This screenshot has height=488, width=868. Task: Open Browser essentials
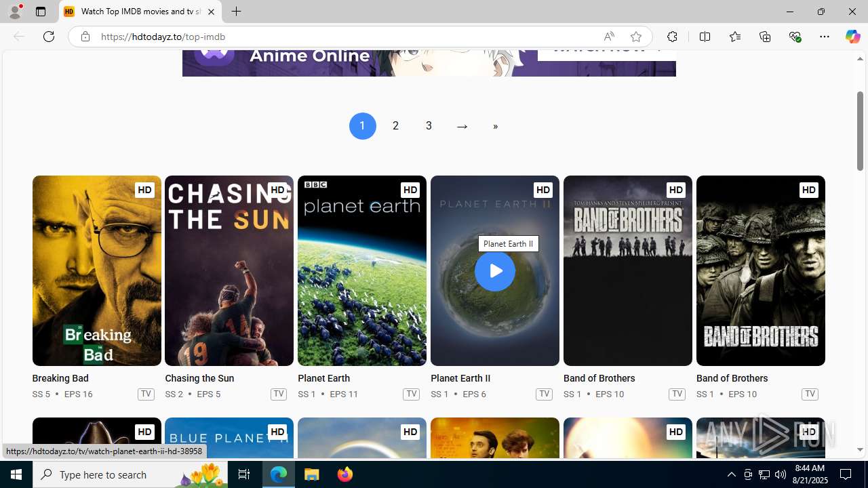[x=795, y=37]
